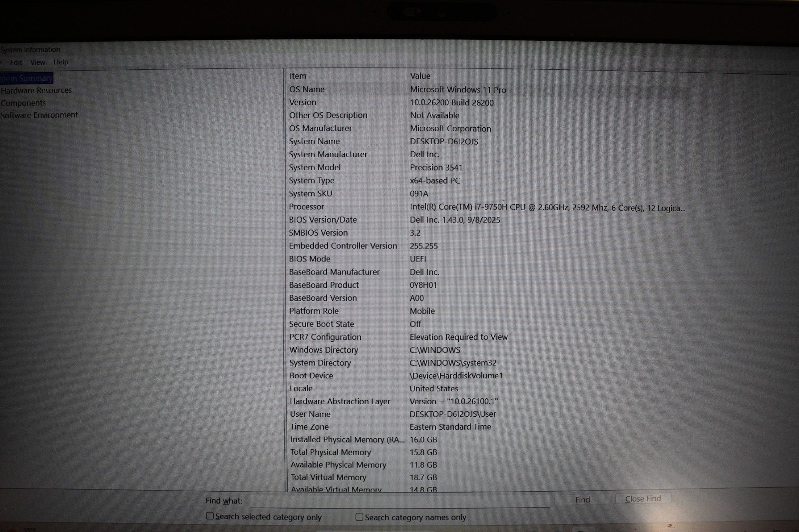Click the value Microsoft Corporation

tap(450, 128)
